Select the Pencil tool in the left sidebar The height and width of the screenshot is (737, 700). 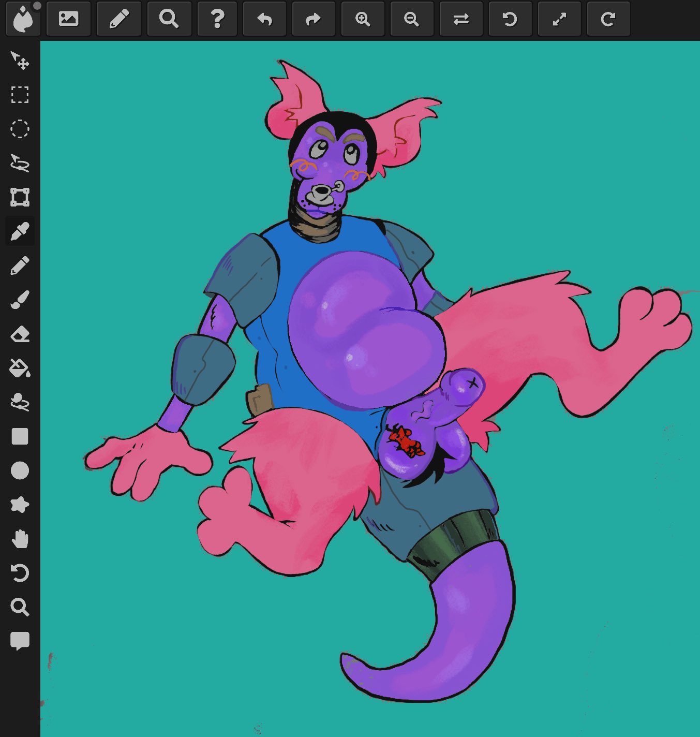point(20,266)
